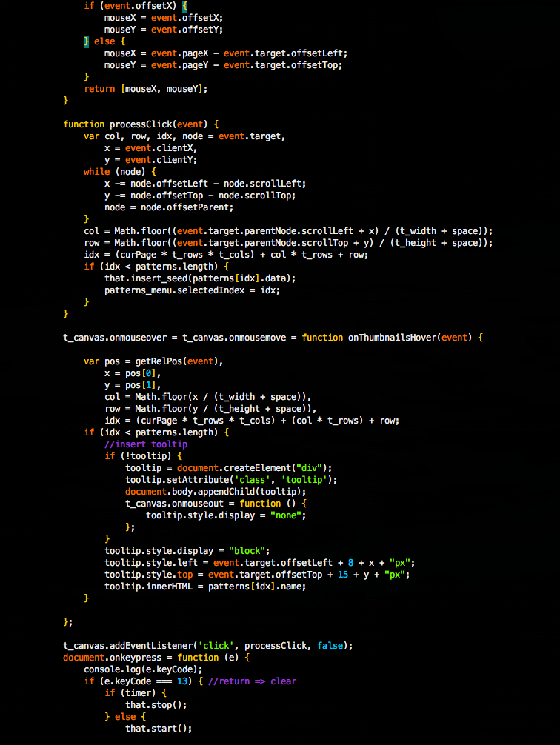Click the 't_canvas.addEventListener('click', ...' line
The height and width of the screenshot is (745, 560).
coord(207,646)
